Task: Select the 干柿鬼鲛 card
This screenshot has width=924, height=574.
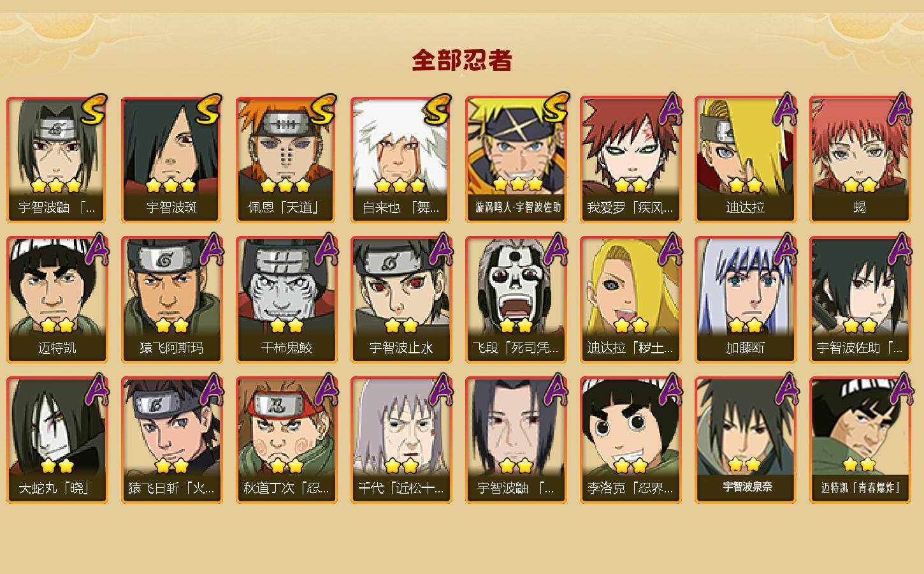Action: tap(286, 300)
